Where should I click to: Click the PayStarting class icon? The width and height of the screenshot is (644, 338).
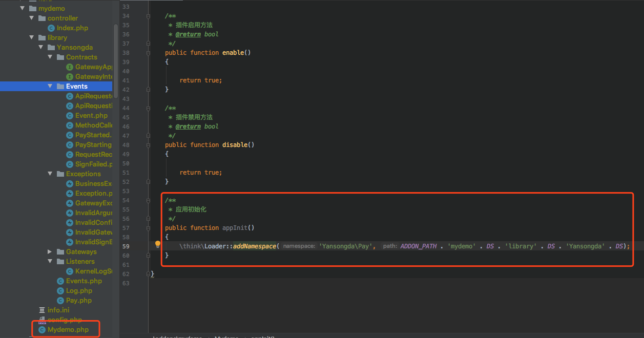coord(70,145)
